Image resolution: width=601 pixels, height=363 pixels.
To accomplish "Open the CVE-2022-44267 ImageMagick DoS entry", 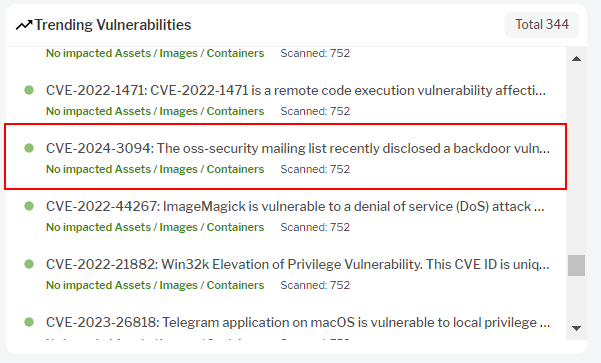I will 295,207.
